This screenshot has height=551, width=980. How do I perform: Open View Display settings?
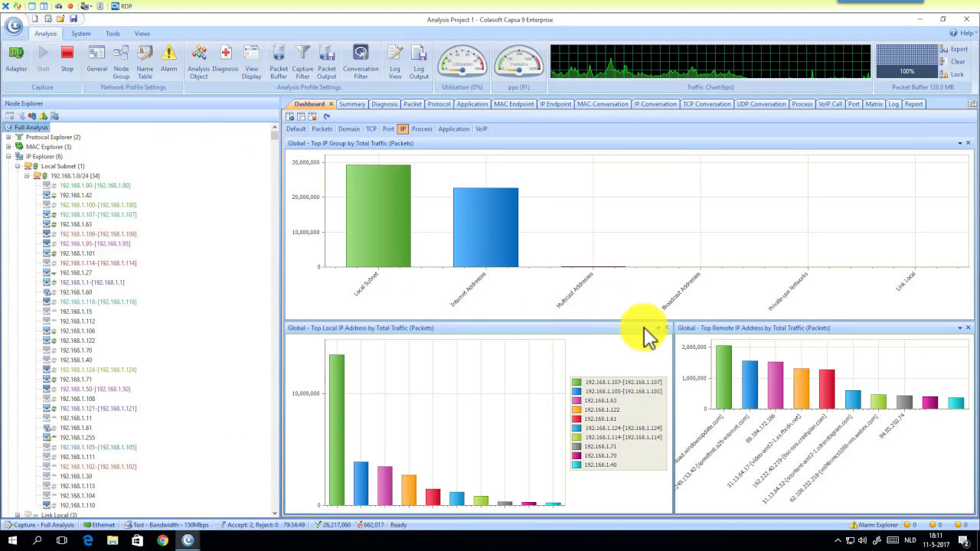251,62
